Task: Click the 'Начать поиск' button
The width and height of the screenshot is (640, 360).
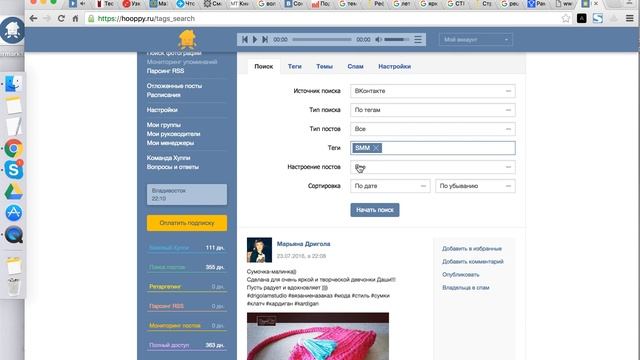Action: 375,210
